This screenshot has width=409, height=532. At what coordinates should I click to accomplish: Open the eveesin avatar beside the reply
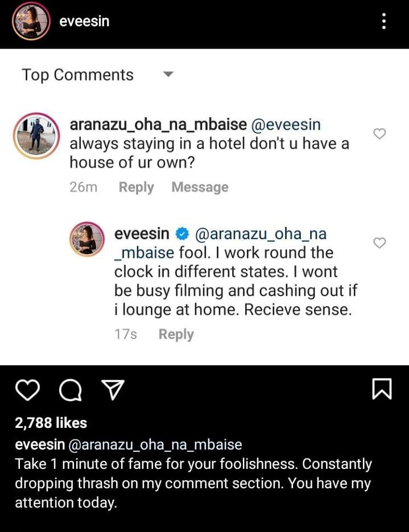[x=87, y=239]
